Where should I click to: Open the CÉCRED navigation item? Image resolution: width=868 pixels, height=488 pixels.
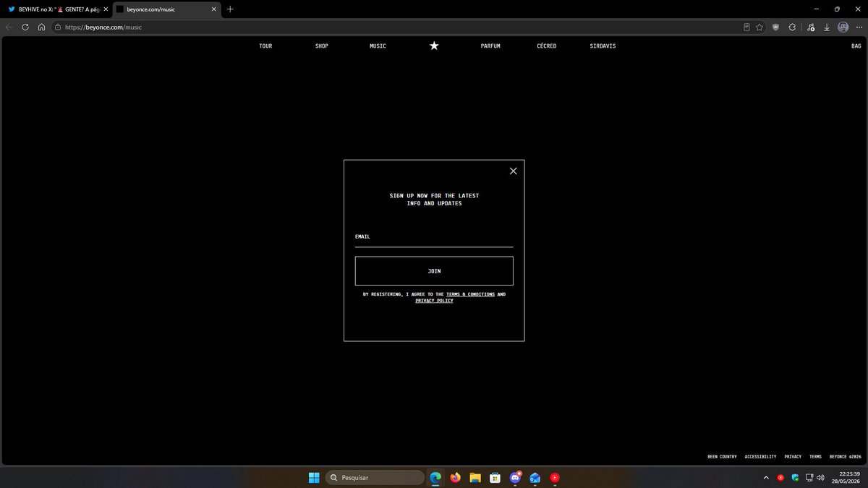click(x=547, y=46)
